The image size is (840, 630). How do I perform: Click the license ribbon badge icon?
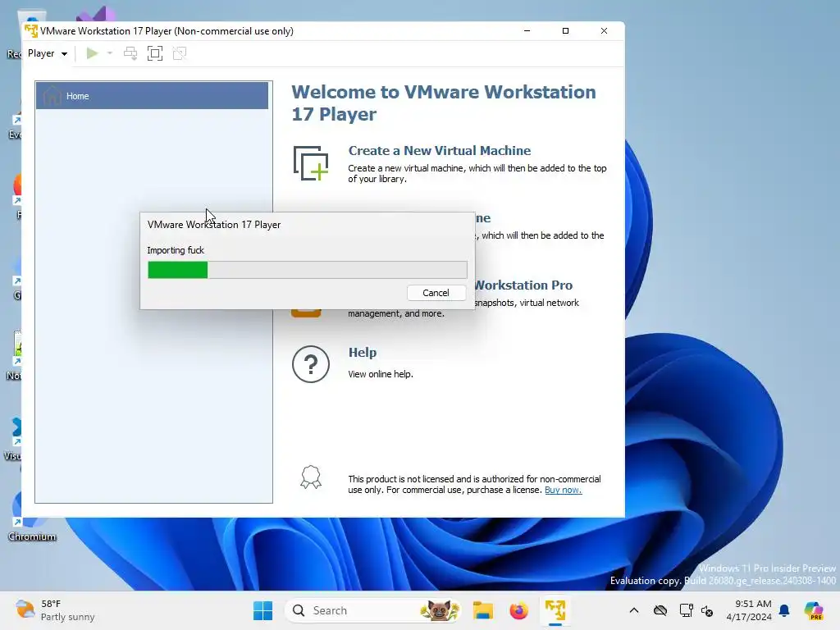click(x=311, y=477)
